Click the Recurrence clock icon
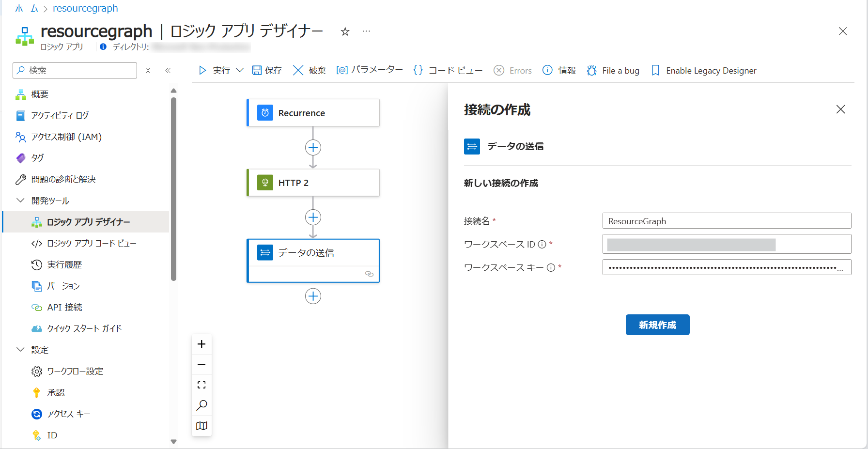Image resolution: width=868 pixels, height=449 pixels. pyautogui.click(x=265, y=113)
